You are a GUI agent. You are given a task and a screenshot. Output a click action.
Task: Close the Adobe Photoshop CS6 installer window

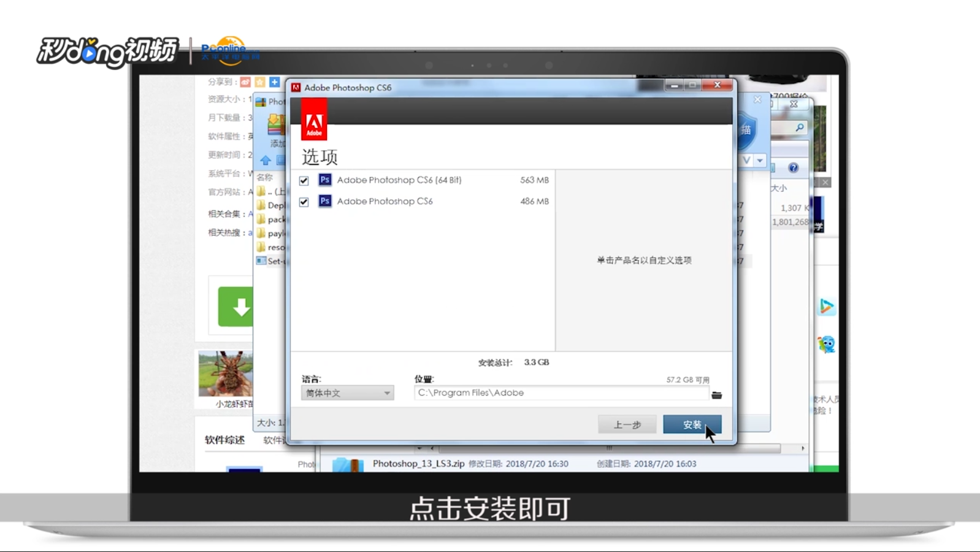(x=717, y=85)
